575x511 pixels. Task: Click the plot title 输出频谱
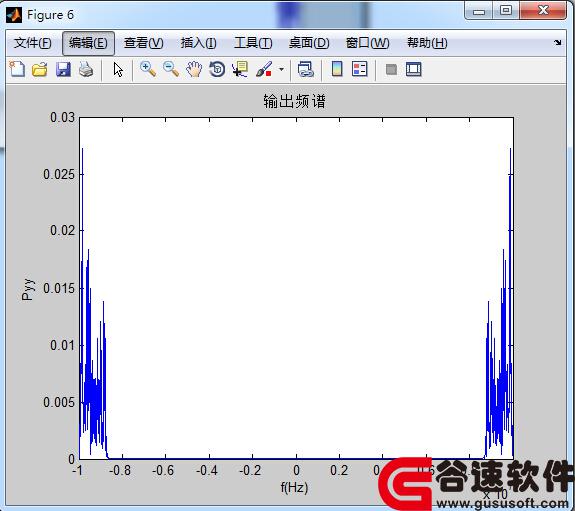pyautogui.click(x=294, y=101)
